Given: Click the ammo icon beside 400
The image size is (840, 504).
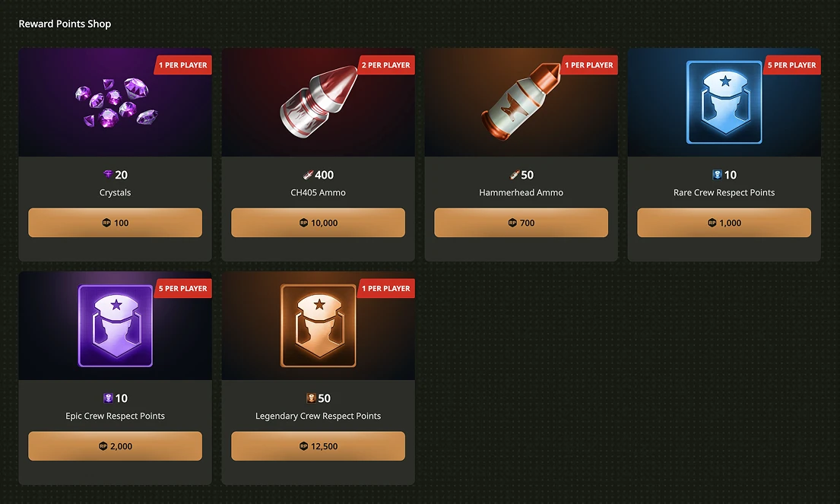Looking at the screenshot, I should click(308, 175).
